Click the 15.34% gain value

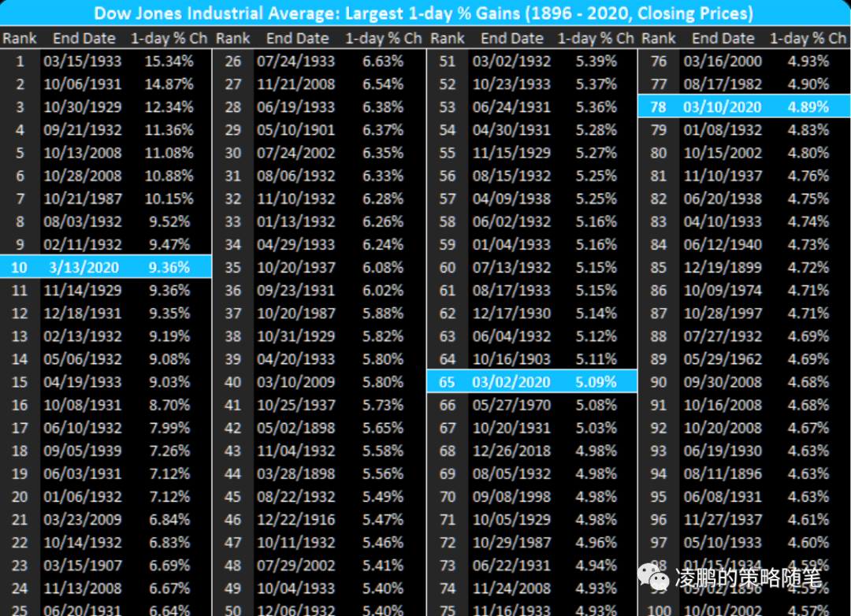[169, 61]
